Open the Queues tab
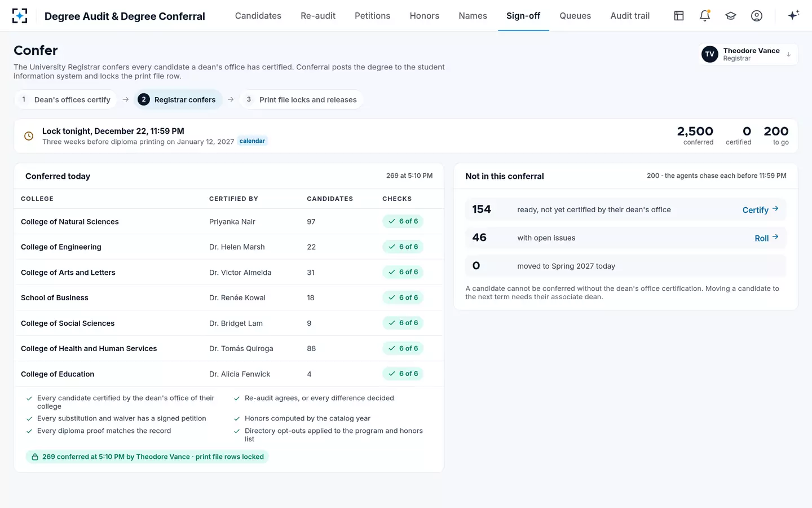The image size is (812, 508). coord(575,16)
